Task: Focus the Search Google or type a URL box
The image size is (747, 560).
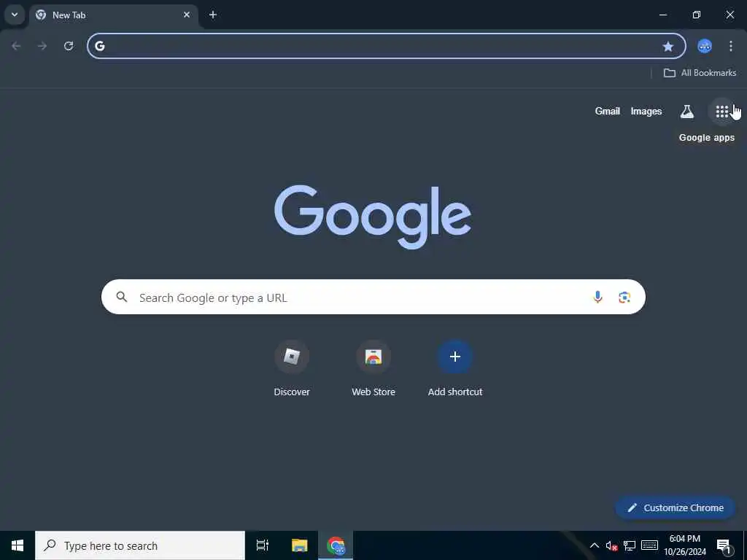Action: pyautogui.click(x=373, y=297)
